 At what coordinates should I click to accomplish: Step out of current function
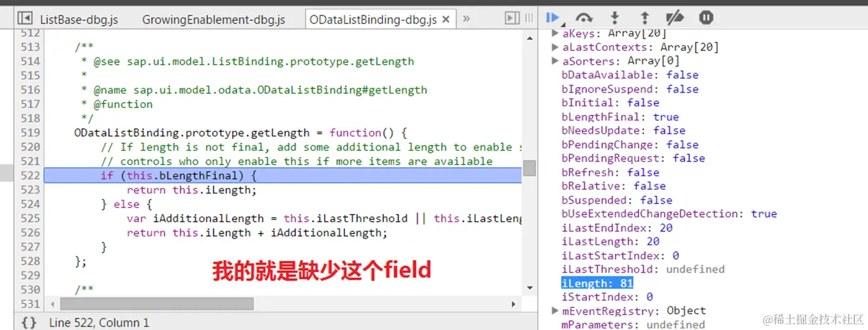(645, 18)
